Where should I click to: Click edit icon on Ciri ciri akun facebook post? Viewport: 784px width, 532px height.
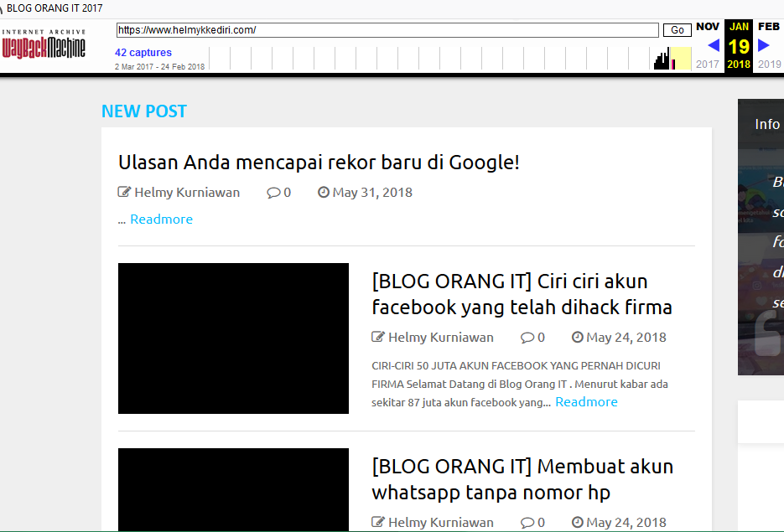click(x=378, y=337)
